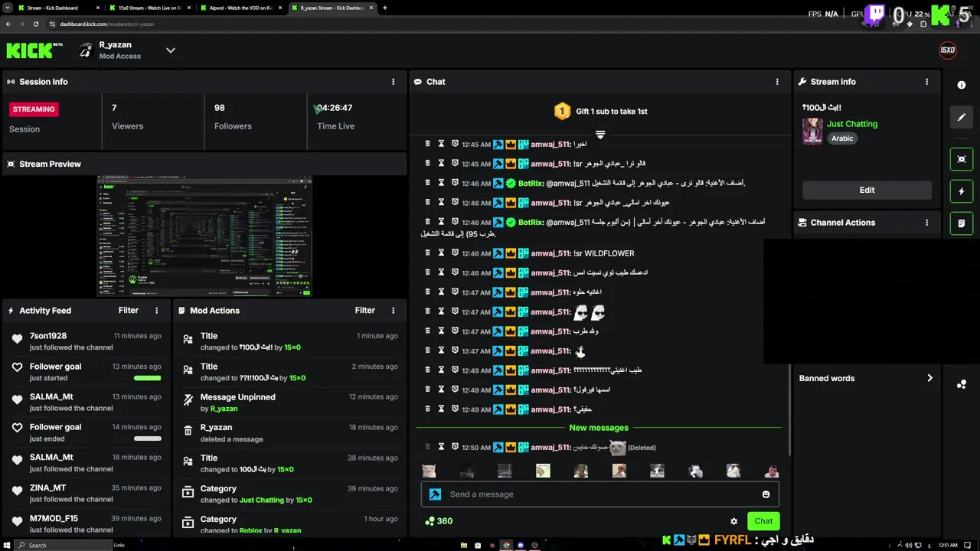
Task: Click the gold '1' gift leaderboard badge
Action: 562,111
